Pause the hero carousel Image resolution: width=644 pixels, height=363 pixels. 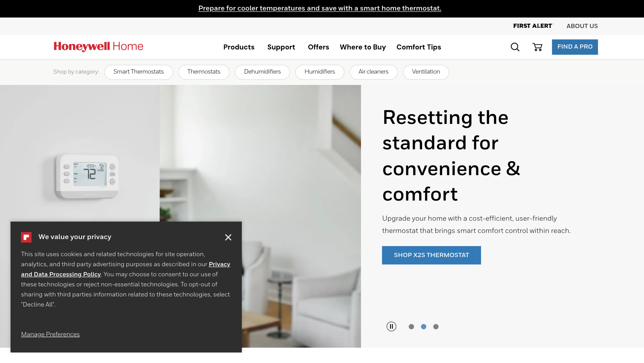tap(391, 327)
